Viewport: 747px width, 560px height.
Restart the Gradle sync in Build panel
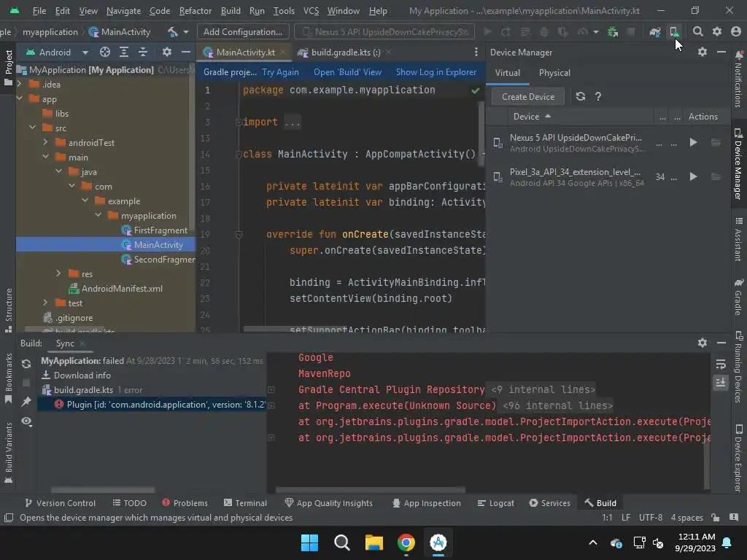point(26,364)
